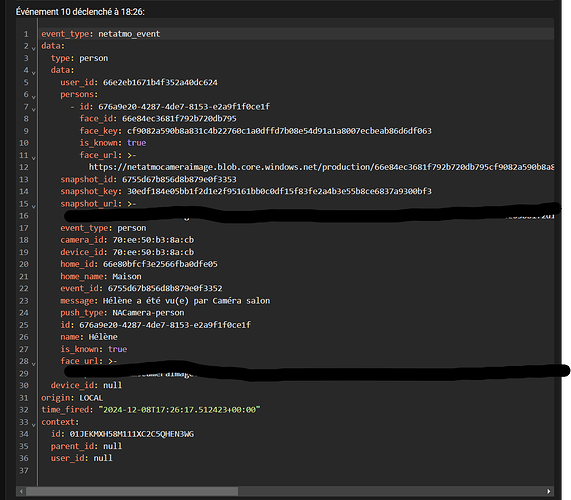Click the horizontal scrollbar right arrow

(548, 491)
